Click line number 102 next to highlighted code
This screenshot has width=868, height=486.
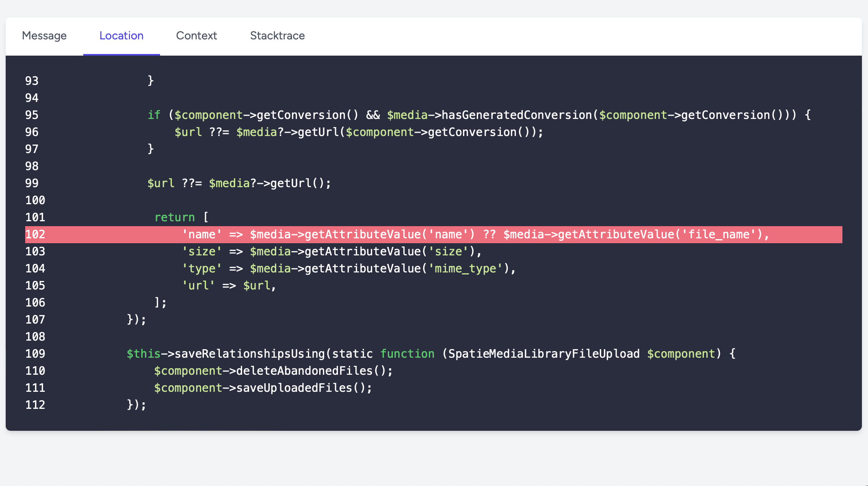point(35,234)
